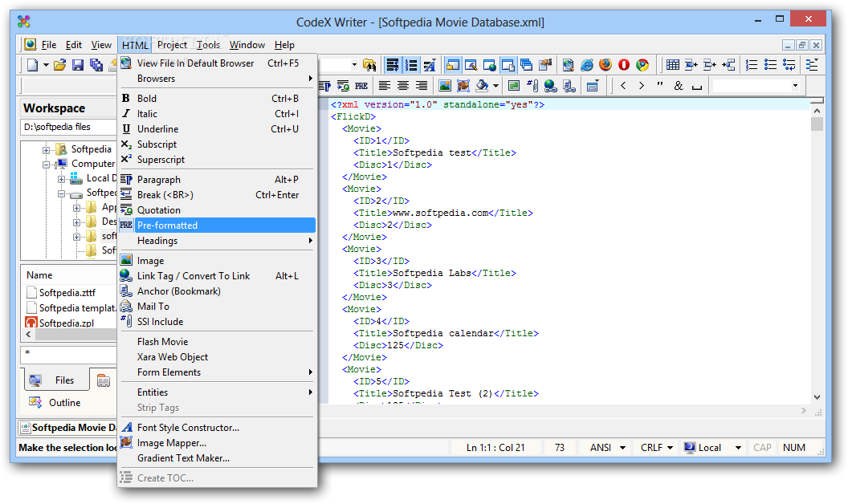
Task: Click the D:\softpedia files path field
Action: coord(69,127)
